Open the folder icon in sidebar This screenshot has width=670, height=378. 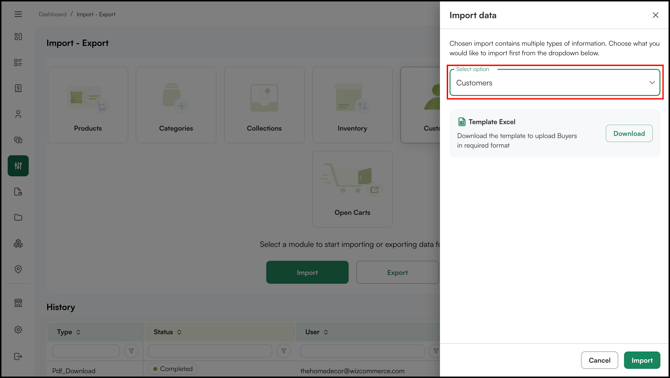18,217
